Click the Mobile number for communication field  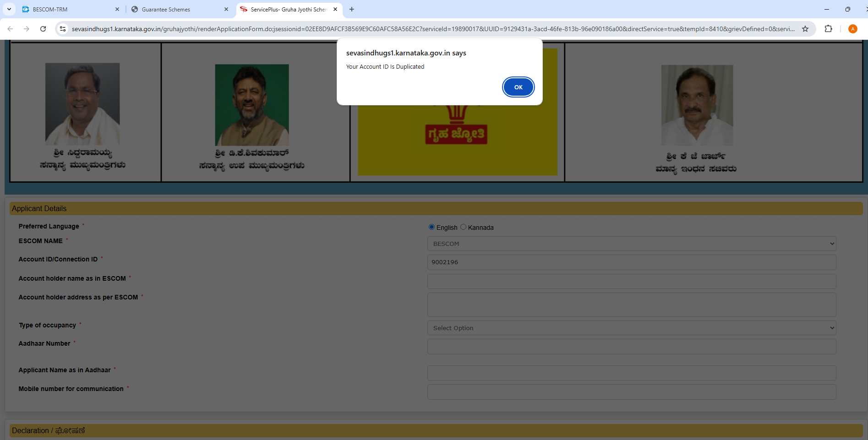point(632,392)
